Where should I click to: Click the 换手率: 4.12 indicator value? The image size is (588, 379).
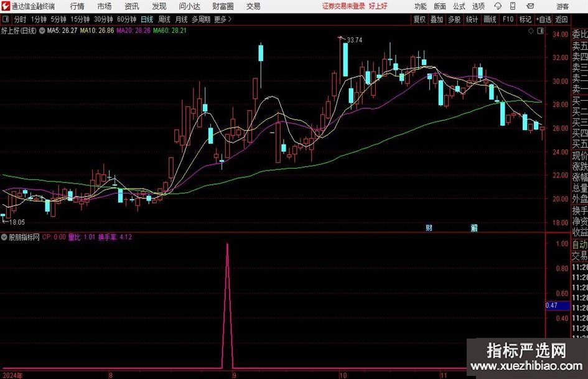click(114, 237)
